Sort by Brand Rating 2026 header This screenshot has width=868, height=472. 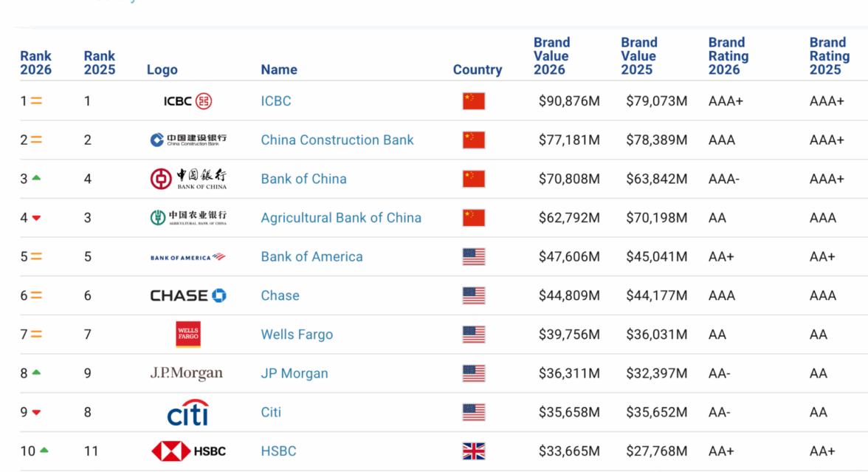(728, 56)
